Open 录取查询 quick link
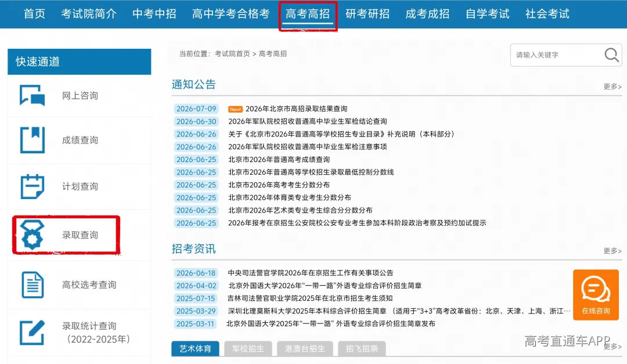 coord(80,235)
